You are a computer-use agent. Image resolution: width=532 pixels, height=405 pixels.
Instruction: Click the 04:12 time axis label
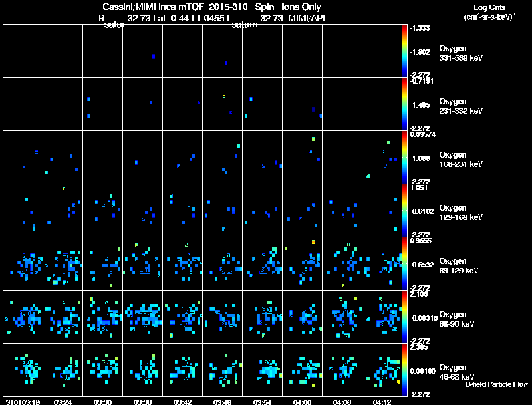(382, 402)
